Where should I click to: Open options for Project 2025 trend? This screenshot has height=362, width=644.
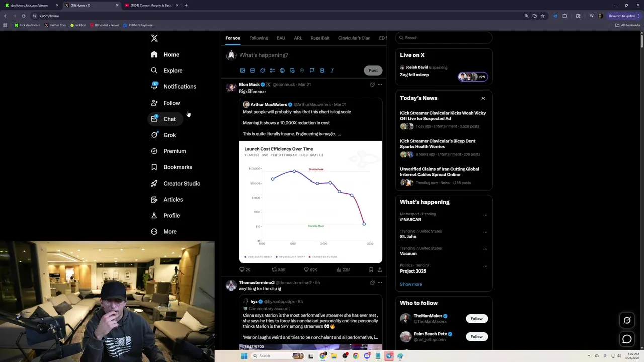tap(485, 266)
